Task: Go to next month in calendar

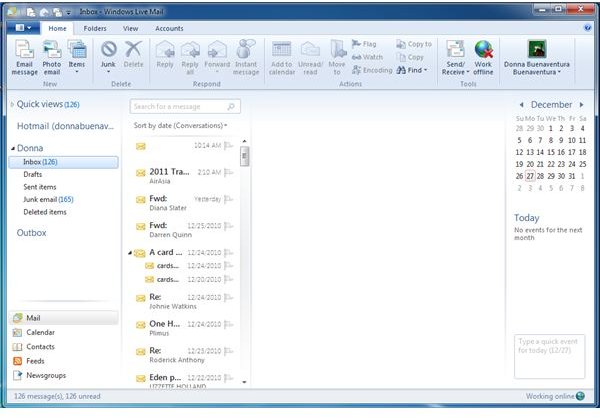Action: click(581, 104)
